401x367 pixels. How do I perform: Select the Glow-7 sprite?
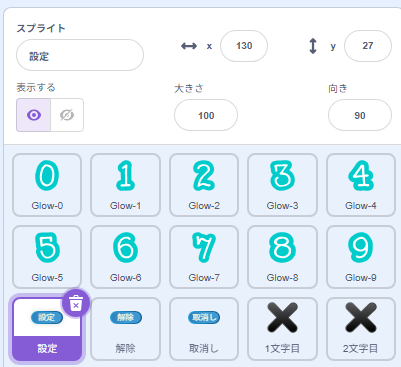point(204,257)
